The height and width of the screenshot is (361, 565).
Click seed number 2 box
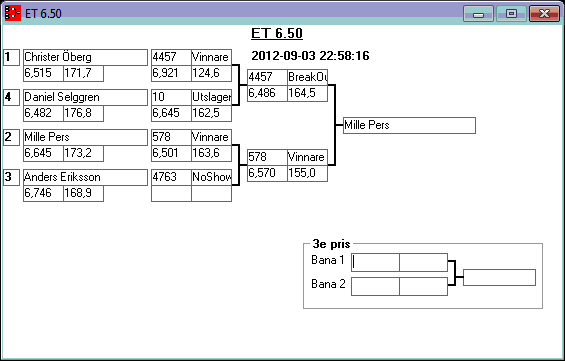point(12,137)
